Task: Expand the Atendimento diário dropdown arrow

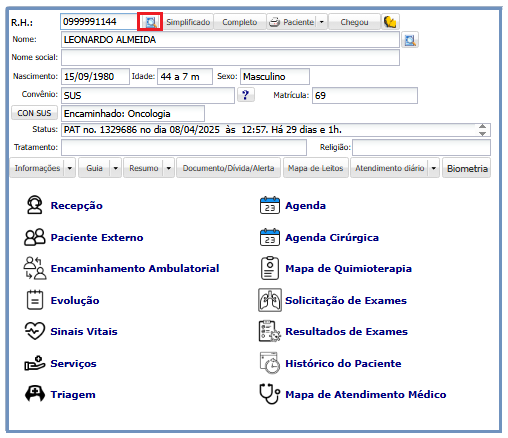Action: (x=433, y=168)
